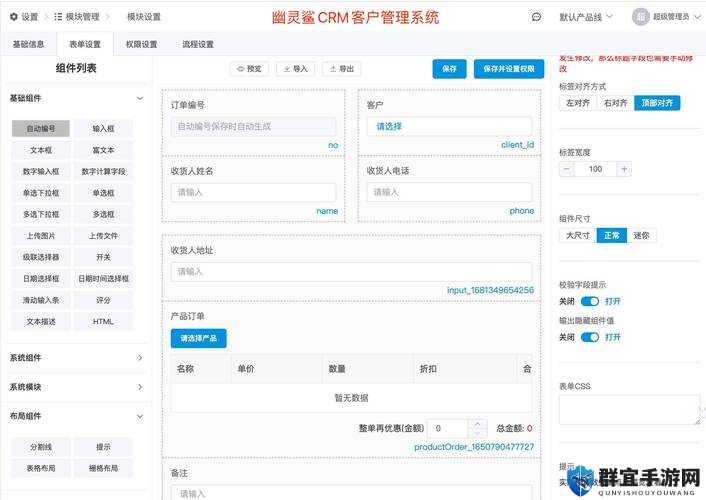Select the 数字输入框 component
The width and height of the screenshot is (706, 500).
[x=41, y=171]
